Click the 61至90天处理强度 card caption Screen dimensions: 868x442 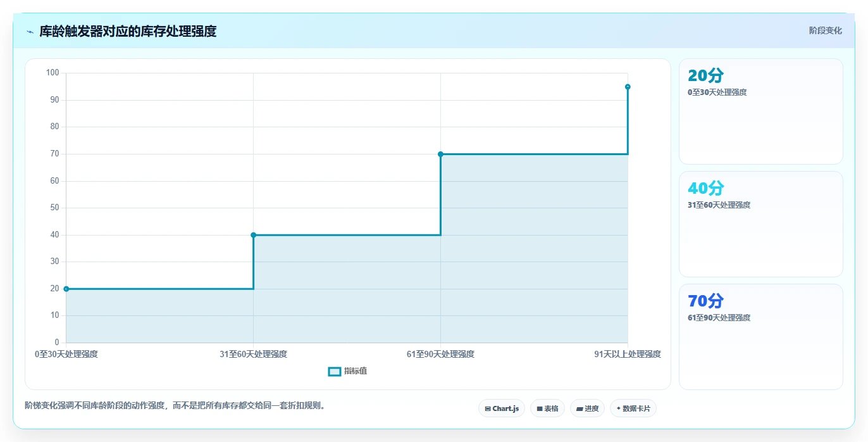[719, 318]
